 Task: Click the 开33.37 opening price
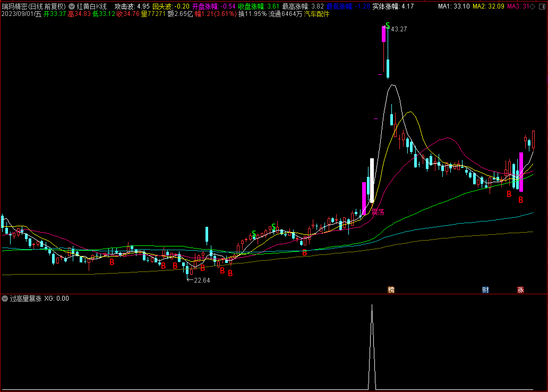(x=55, y=14)
